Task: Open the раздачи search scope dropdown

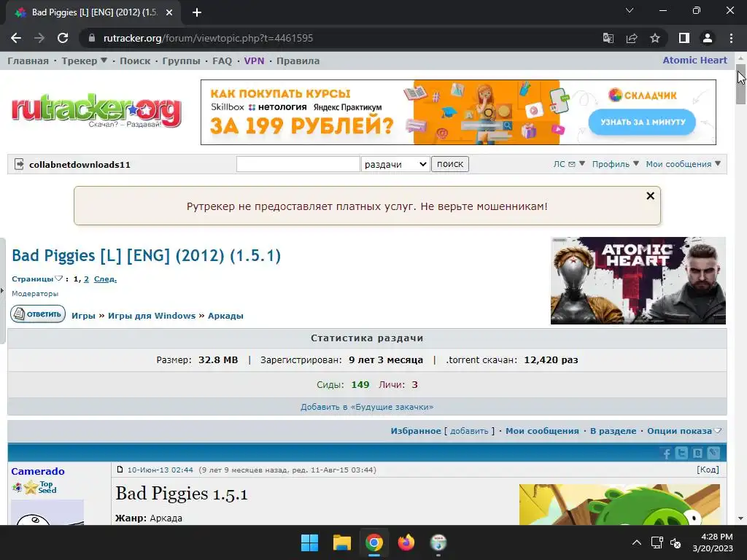Action: pyautogui.click(x=395, y=164)
